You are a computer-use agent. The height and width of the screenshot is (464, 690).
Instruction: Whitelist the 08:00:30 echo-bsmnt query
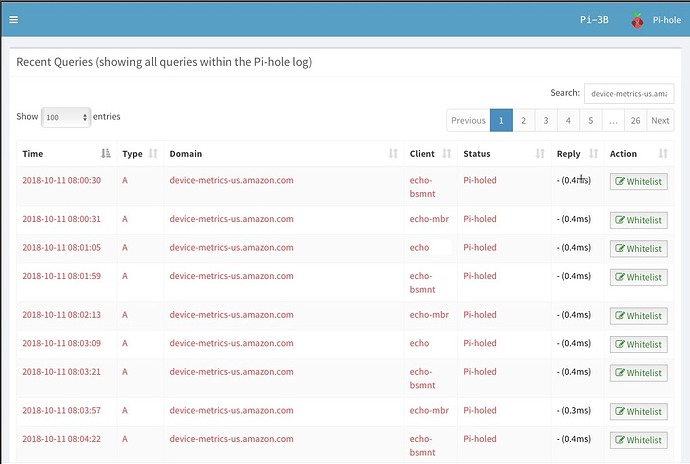point(638,181)
